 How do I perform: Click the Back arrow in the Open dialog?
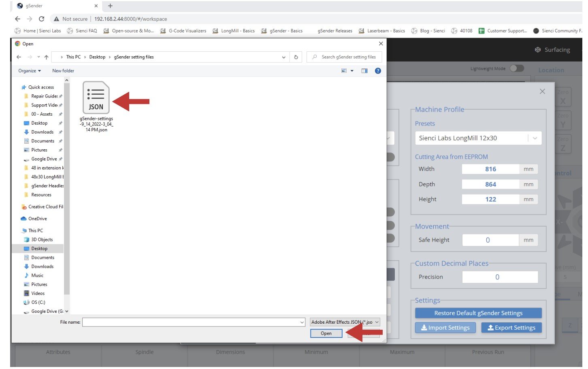click(19, 57)
